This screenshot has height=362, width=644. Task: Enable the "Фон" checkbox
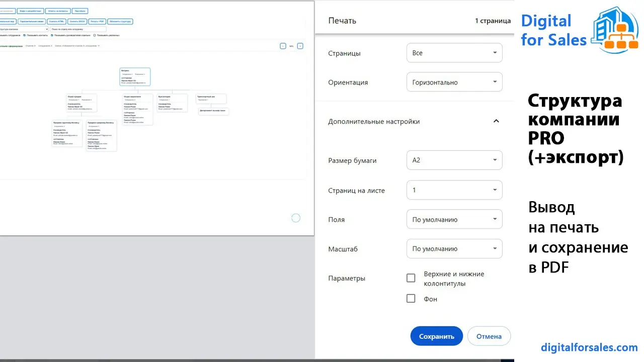(411, 298)
